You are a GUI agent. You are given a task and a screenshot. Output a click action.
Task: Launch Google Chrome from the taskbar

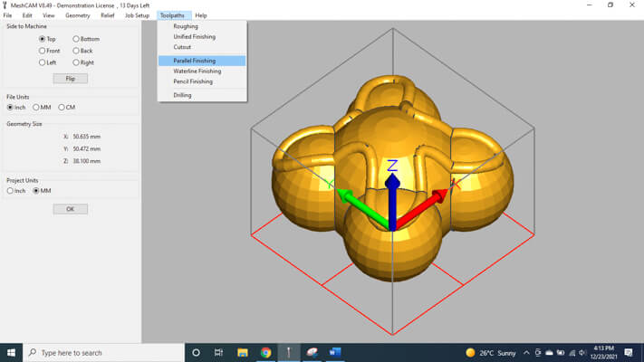coord(265,352)
